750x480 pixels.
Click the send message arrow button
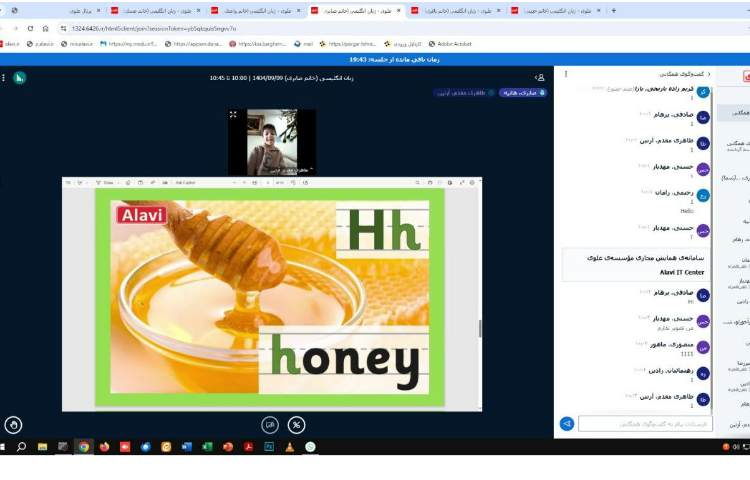click(x=567, y=424)
